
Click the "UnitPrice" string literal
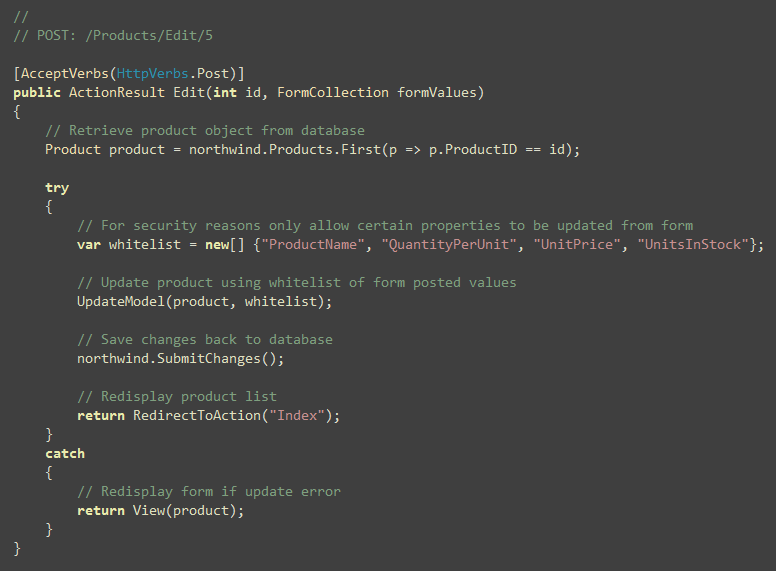click(x=577, y=244)
